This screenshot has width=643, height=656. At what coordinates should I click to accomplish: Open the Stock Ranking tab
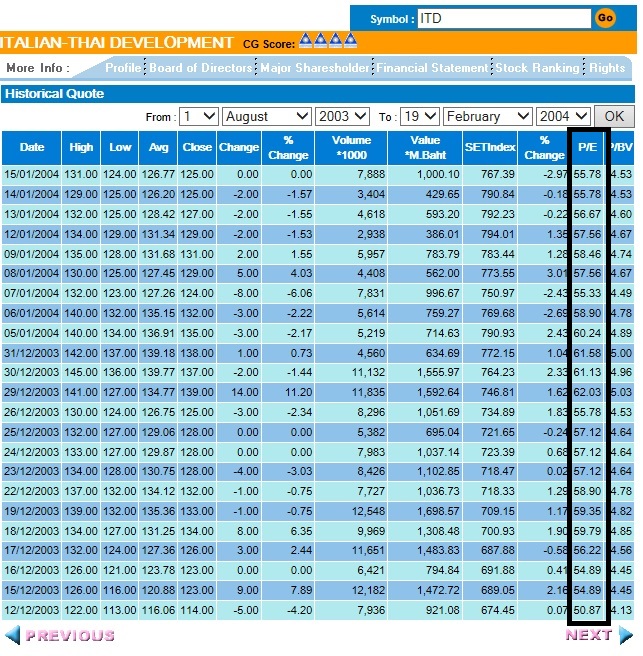[538, 68]
